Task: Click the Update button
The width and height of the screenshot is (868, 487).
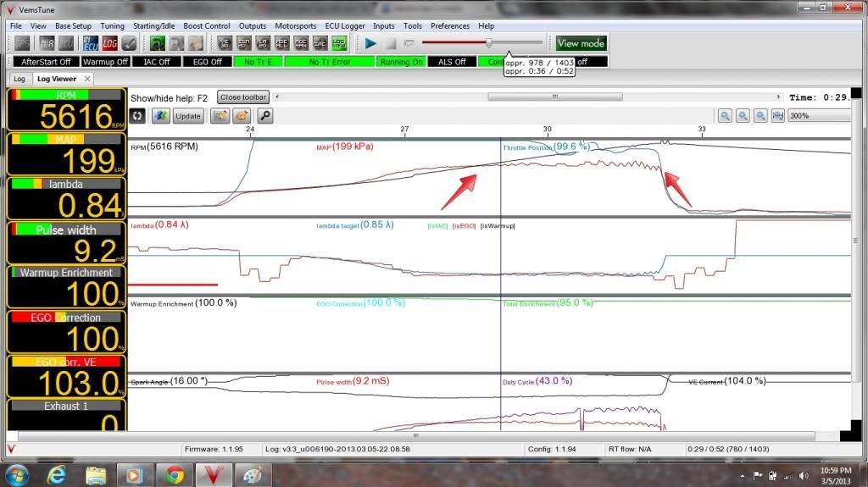Action: [x=188, y=116]
